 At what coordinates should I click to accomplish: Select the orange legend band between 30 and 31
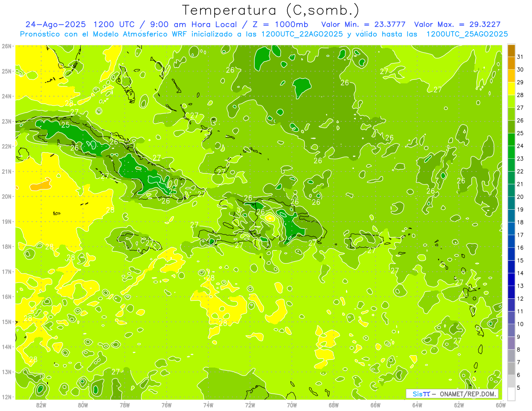click(511, 63)
